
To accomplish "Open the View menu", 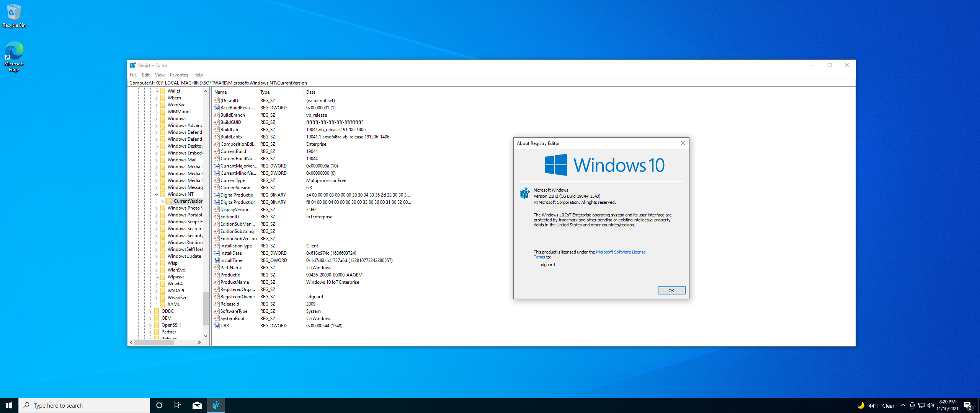I will pyautogui.click(x=160, y=75).
